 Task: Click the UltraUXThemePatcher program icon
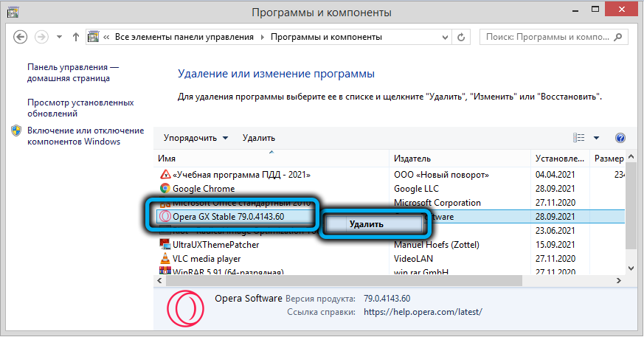pos(165,246)
